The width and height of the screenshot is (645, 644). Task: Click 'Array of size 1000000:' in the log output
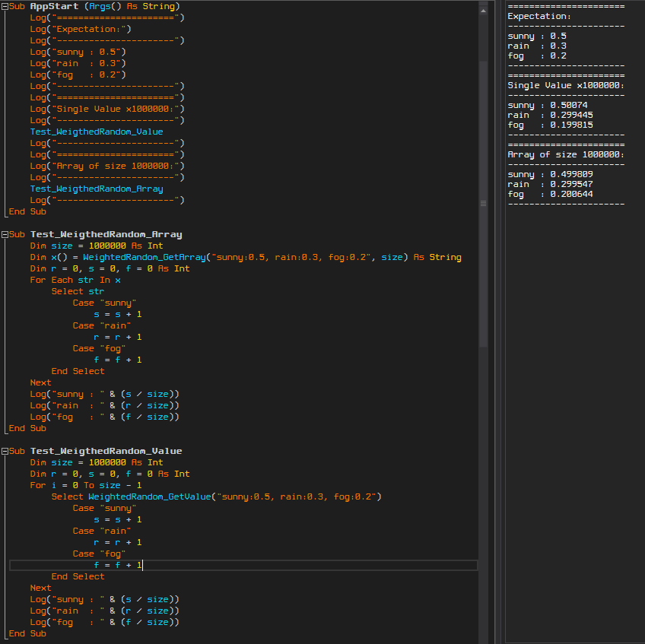coord(566,154)
